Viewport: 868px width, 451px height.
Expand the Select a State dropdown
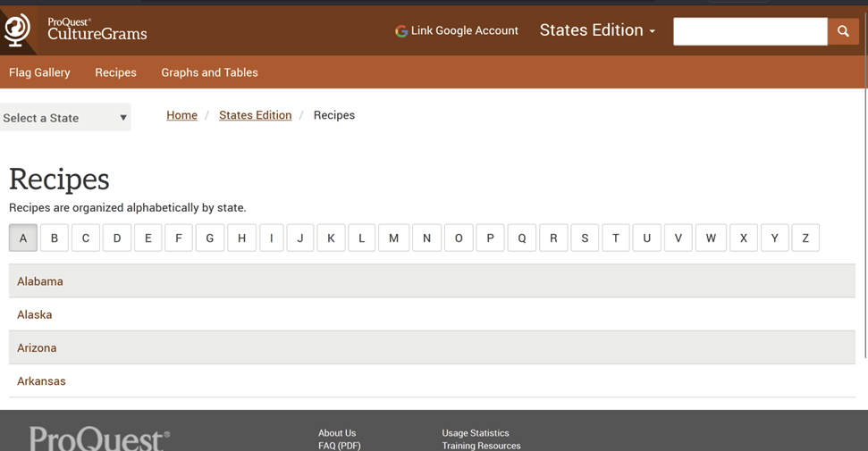65,118
